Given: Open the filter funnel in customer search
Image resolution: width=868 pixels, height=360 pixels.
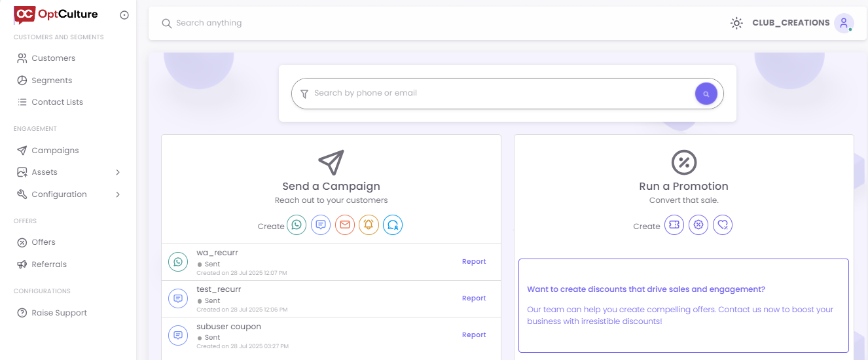Looking at the screenshot, I should point(304,94).
